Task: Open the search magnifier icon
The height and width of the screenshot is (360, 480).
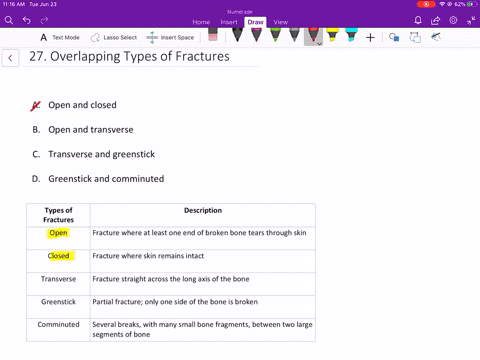Action: pyautogui.click(x=9, y=20)
